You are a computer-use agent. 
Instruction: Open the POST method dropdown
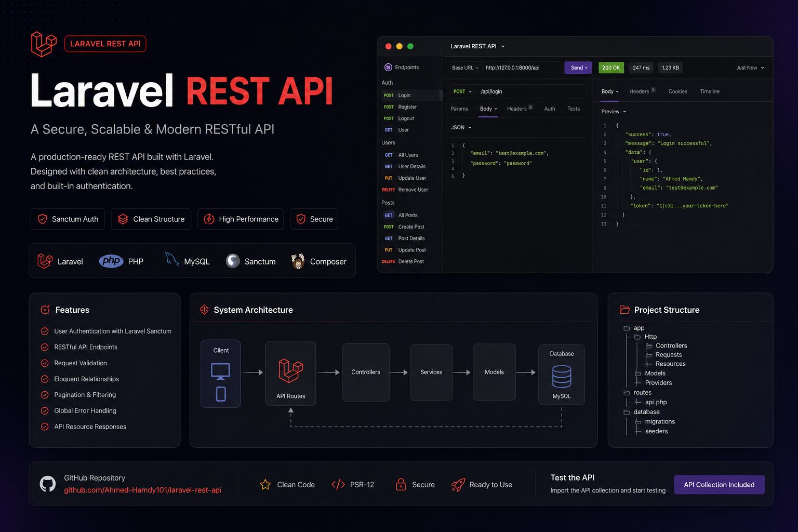coord(462,91)
